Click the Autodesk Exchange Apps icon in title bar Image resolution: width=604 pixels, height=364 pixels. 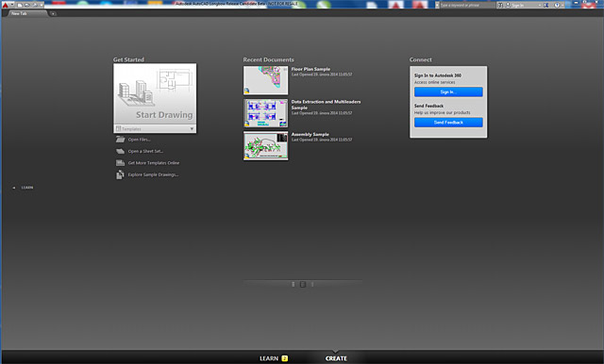tap(545, 5)
